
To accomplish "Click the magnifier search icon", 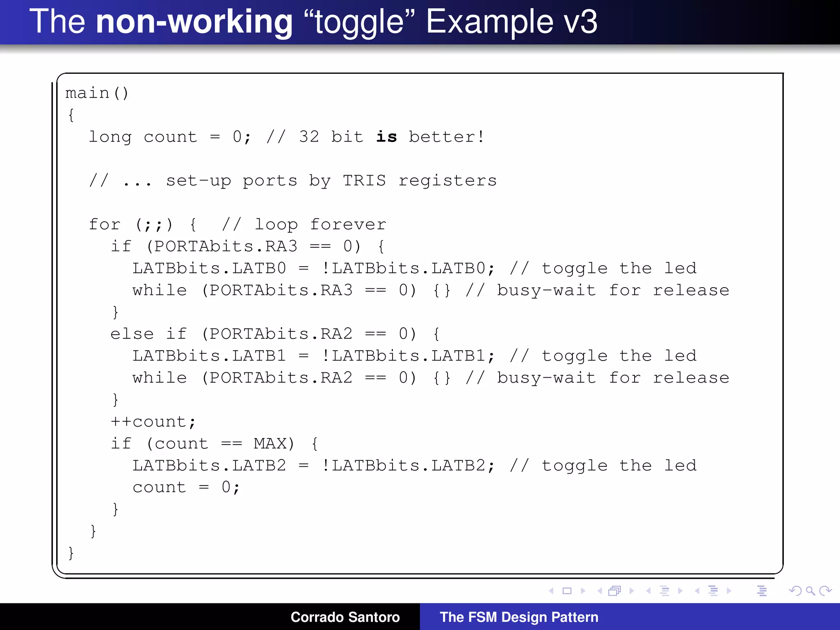I will pyautogui.click(x=810, y=591).
